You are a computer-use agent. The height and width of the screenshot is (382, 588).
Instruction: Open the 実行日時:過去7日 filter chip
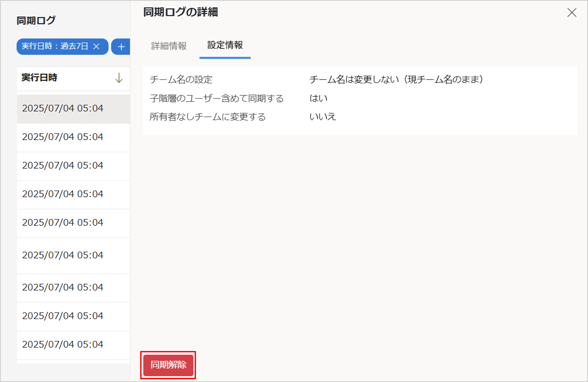click(55, 46)
